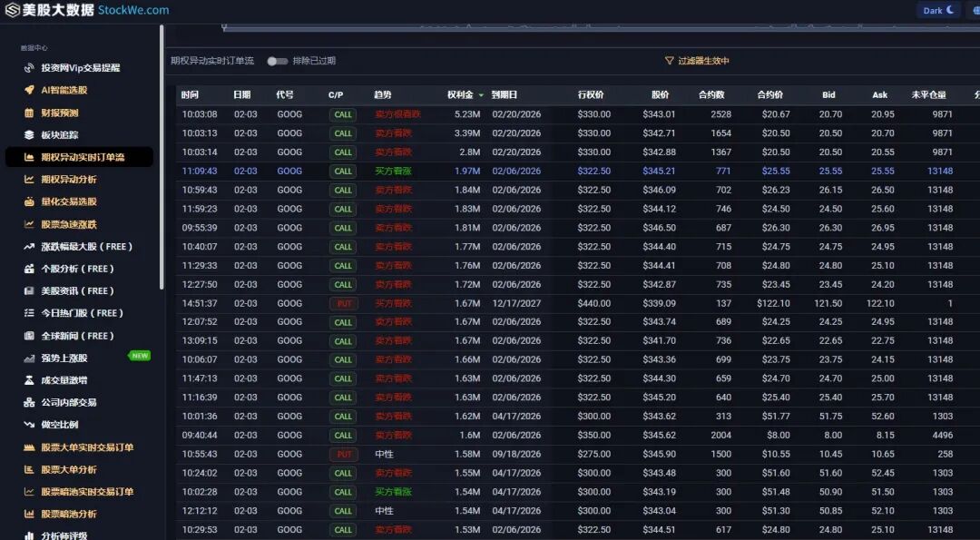Click the robot icon for 量化交易选股
The image size is (980, 540).
(x=29, y=201)
